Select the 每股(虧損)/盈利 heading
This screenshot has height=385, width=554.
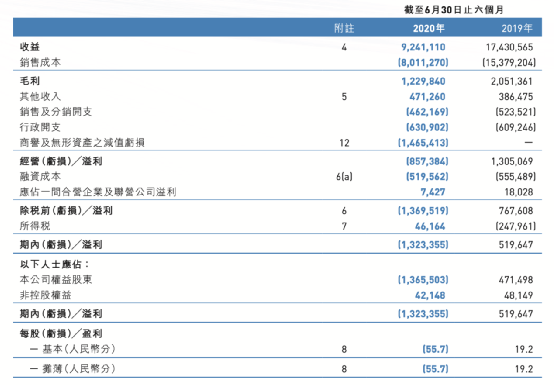coord(61,333)
